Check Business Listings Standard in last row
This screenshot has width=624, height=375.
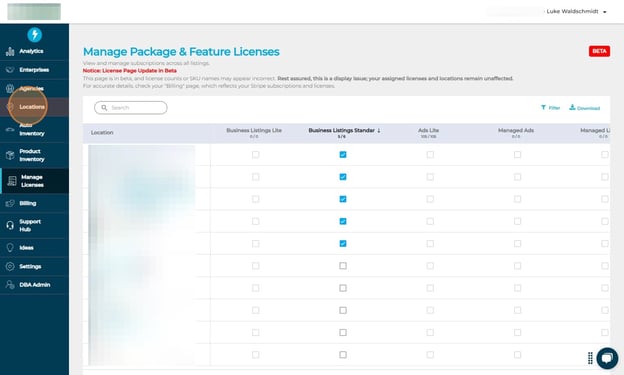coord(343,355)
